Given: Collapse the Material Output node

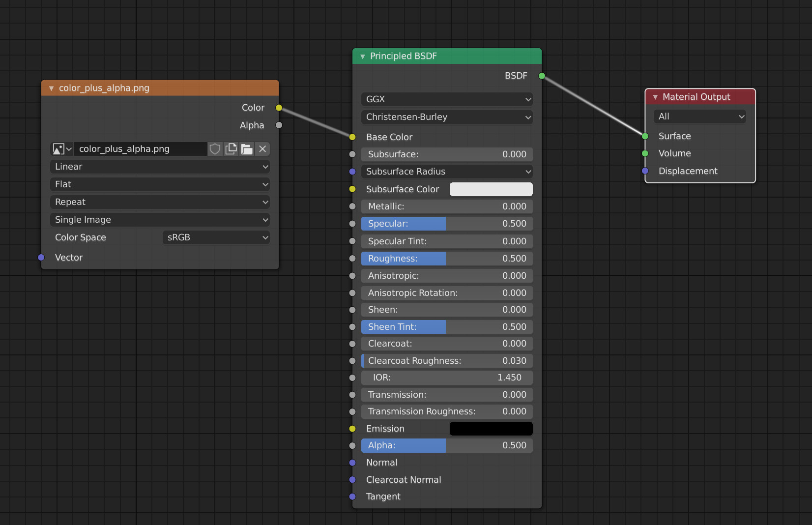Looking at the screenshot, I should point(655,97).
